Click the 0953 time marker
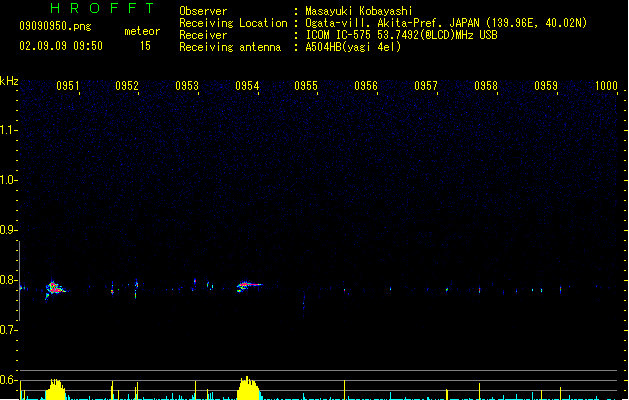629x400 pixels. coord(187,86)
